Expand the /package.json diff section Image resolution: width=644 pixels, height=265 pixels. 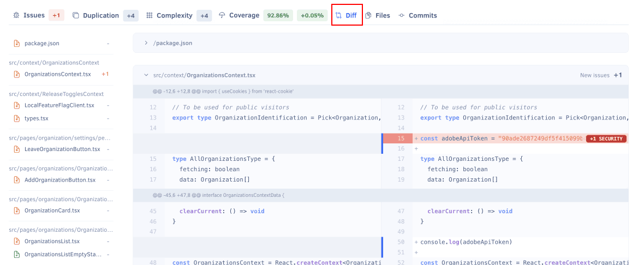(x=146, y=43)
